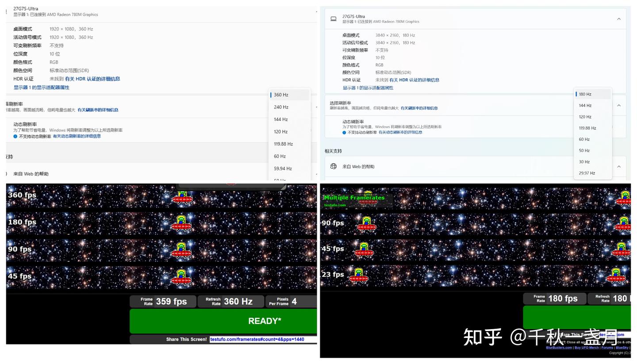The height and width of the screenshot is (364, 637).
Task: Choose the 29.97 Hz refresh rate option
Action: [x=593, y=173]
